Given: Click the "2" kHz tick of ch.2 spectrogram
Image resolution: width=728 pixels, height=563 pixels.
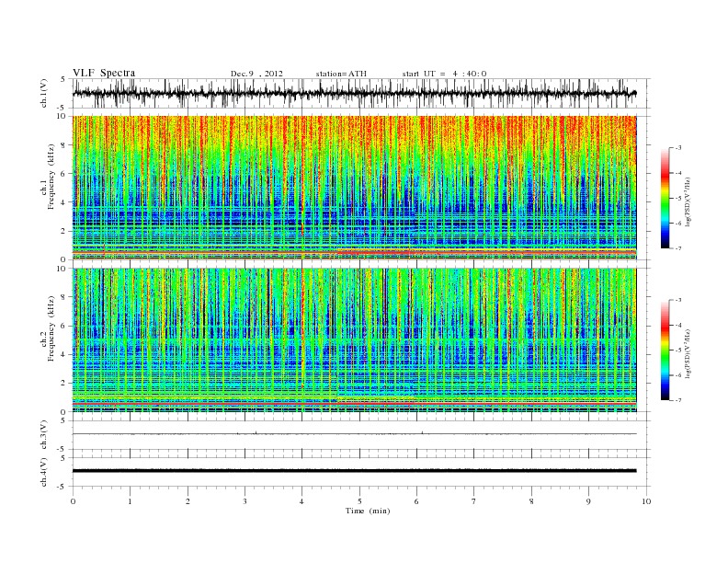Looking at the screenshot, I should [63, 384].
